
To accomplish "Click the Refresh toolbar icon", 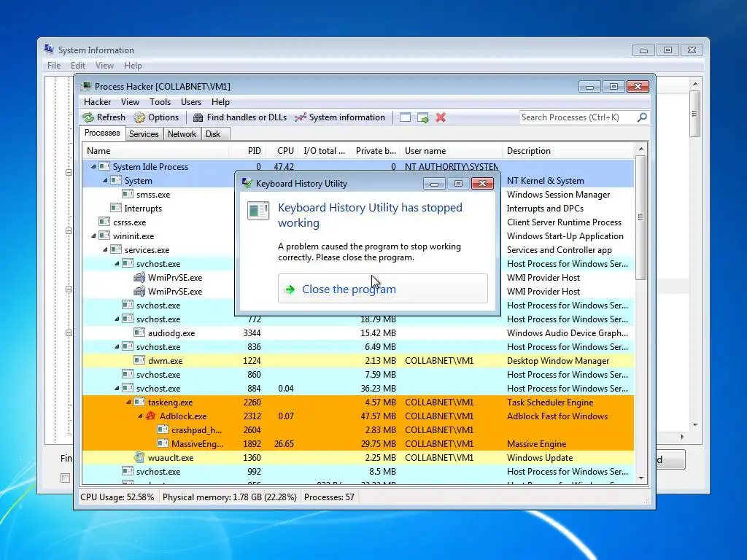I will (x=88, y=117).
